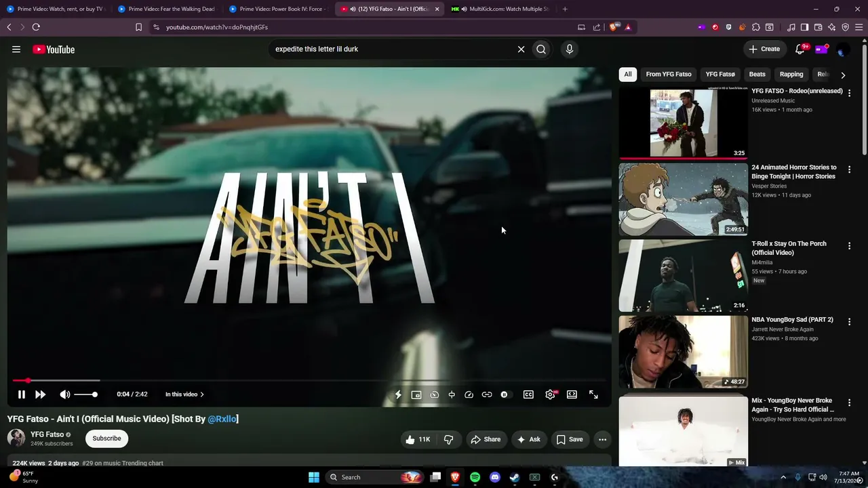The width and height of the screenshot is (868, 488).
Task: Open options for the Rodeo(unreleased) video
Action: pyautogui.click(x=849, y=94)
